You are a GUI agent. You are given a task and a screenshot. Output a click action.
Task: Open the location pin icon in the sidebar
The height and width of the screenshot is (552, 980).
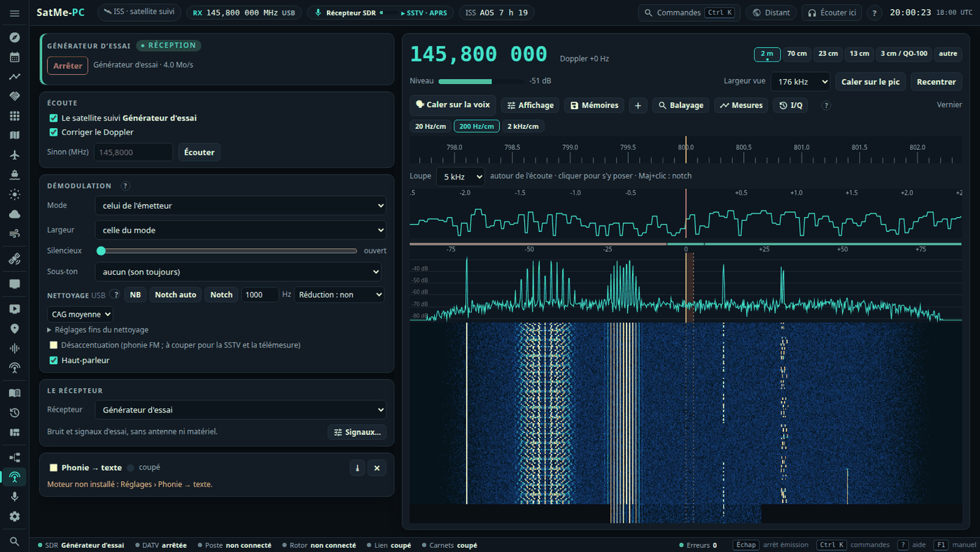15,329
